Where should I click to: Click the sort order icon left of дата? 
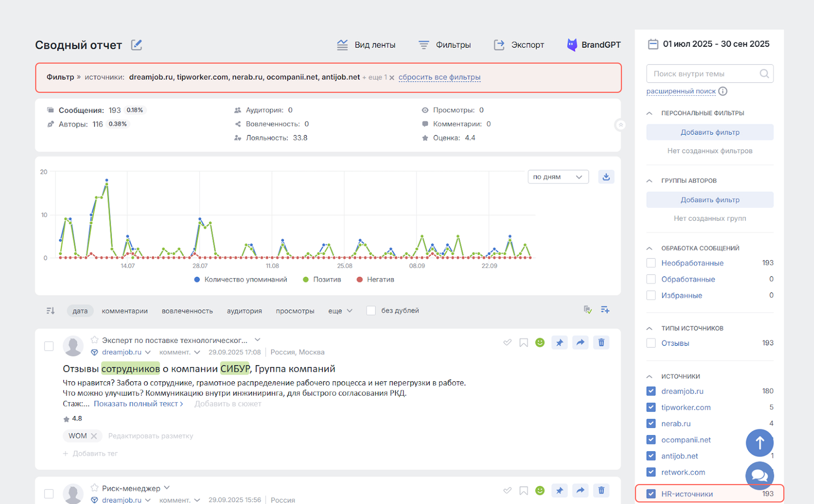click(x=51, y=311)
